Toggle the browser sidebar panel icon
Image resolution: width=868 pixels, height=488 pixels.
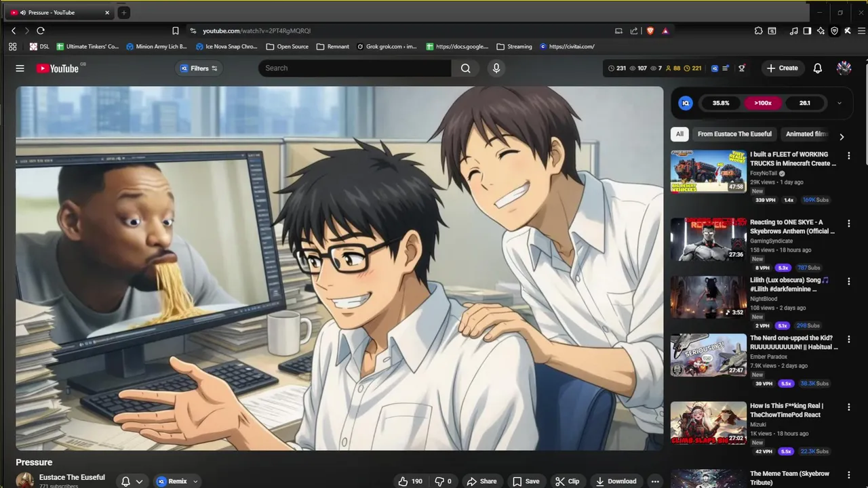click(x=807, y=30)
